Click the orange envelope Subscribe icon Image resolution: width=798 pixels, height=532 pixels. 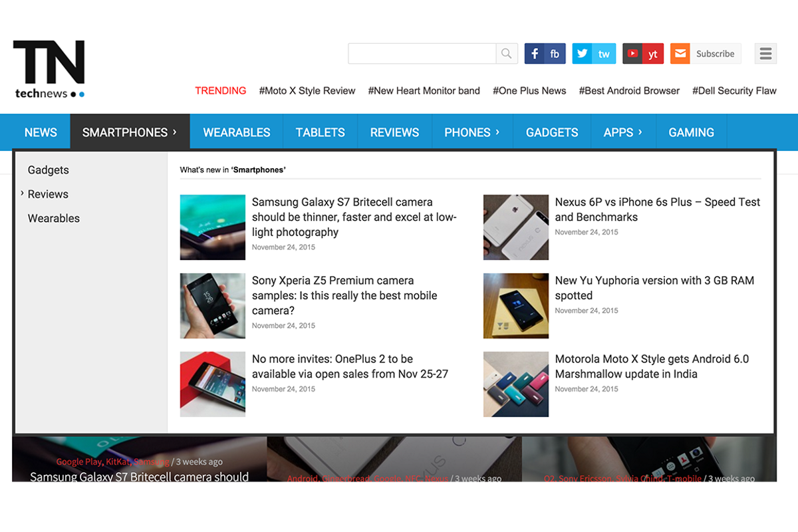pos(680,54)
